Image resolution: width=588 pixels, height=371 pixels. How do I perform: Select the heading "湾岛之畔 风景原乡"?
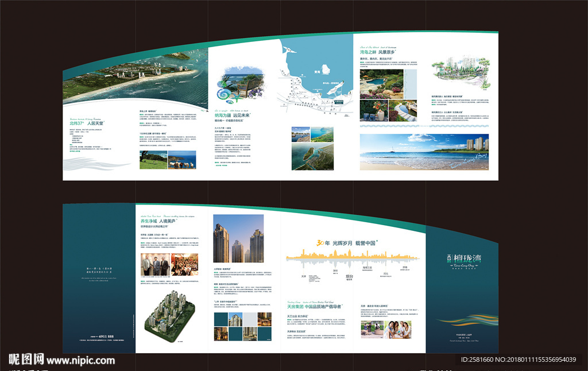click(378, 52)
